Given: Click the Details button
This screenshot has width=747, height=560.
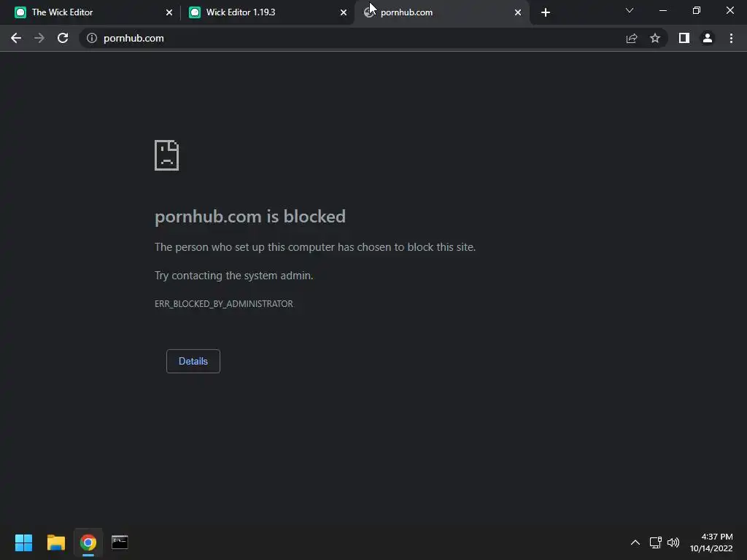Looking at the screenshot, I should point(193,361).
